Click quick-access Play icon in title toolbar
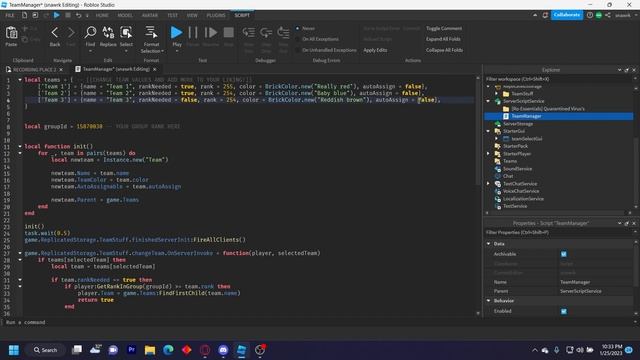The width and height of the screenshot is (640, 360). [x=57, y=15]
